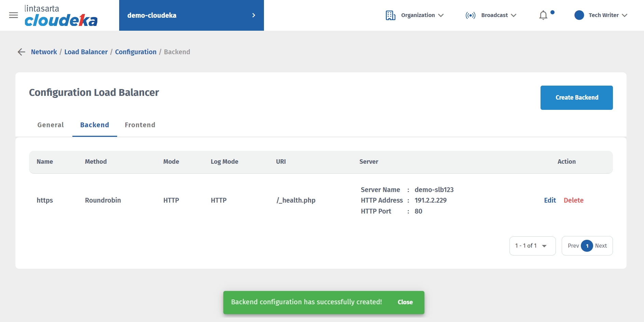Go to Load Balancer breadcrumb link

86,52
